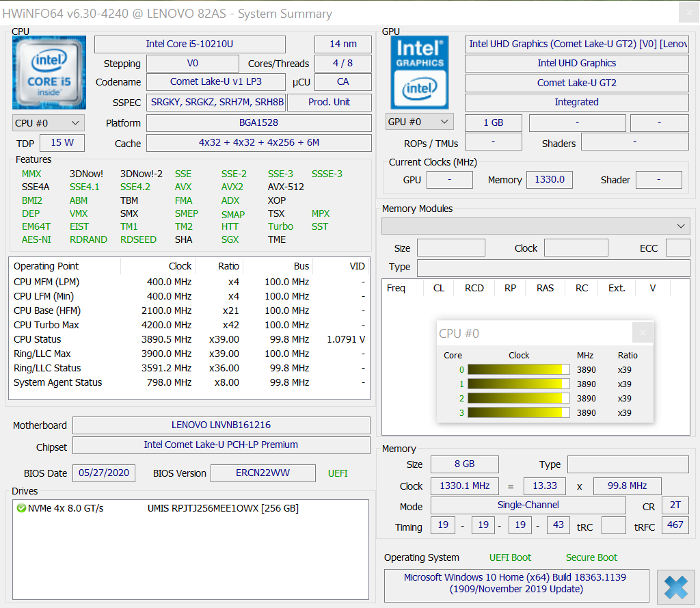Viewport: 700px width, 608px height.
Task: Select the Ring/LLC Max row
Action: pyautogui.click(x=189, y=354)
